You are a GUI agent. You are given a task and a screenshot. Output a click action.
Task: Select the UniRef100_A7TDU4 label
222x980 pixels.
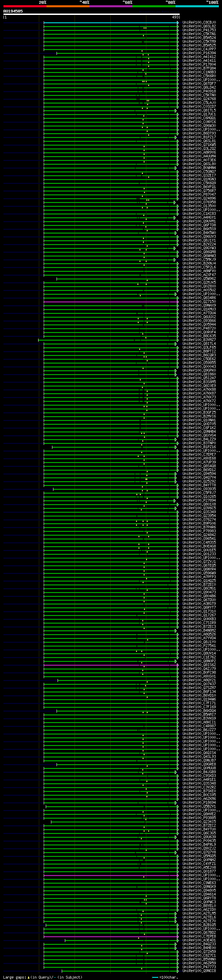[199, 313]
